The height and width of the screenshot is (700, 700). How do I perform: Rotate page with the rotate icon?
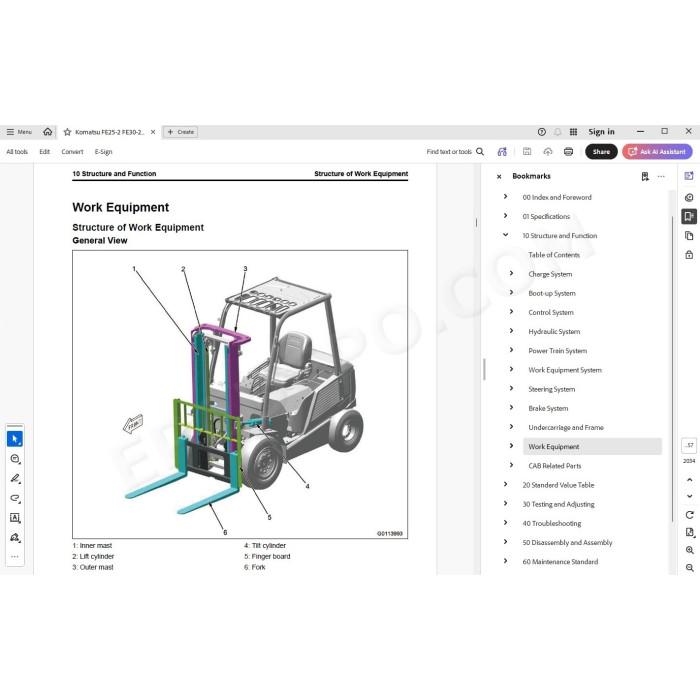689,515
